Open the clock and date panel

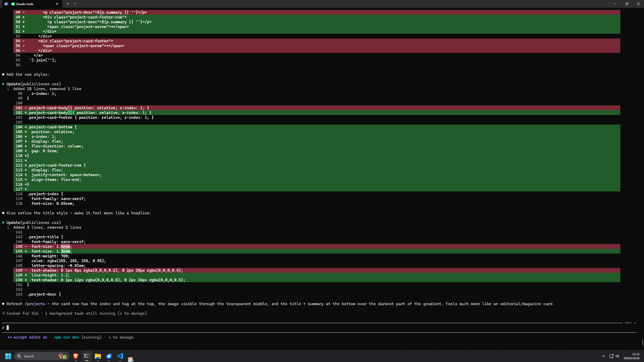point(632,356)
